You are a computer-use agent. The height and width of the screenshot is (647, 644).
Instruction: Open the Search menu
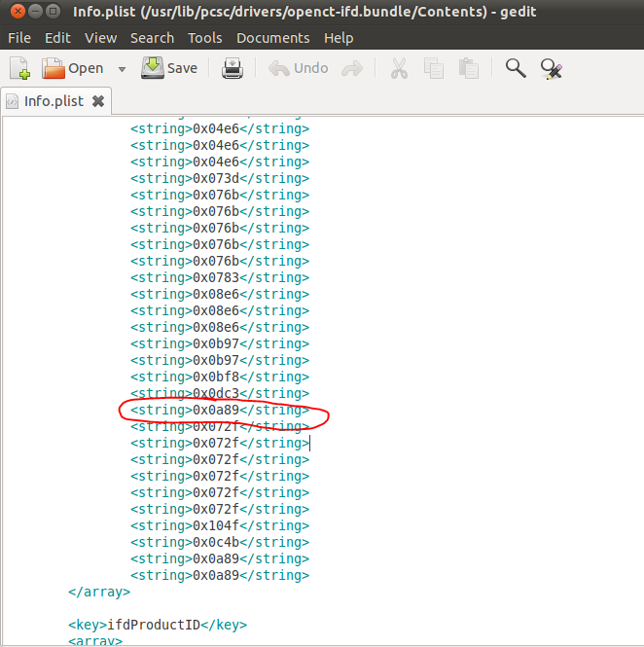(x=152, y=38)
